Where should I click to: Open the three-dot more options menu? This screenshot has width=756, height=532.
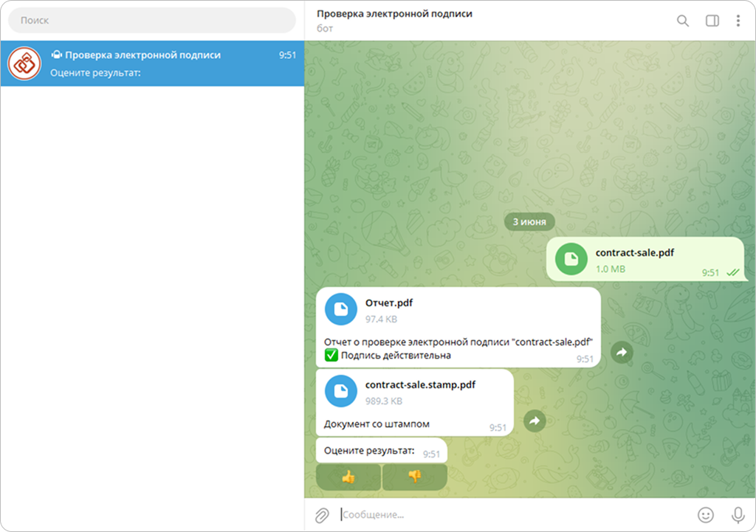pyautogui.click(x=738, y=21)
